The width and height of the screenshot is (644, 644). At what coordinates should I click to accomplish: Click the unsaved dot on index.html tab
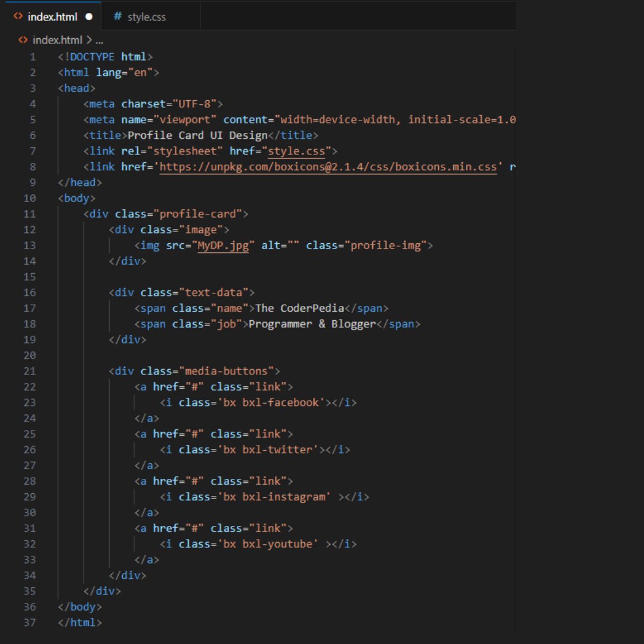[x=89, y=17]
